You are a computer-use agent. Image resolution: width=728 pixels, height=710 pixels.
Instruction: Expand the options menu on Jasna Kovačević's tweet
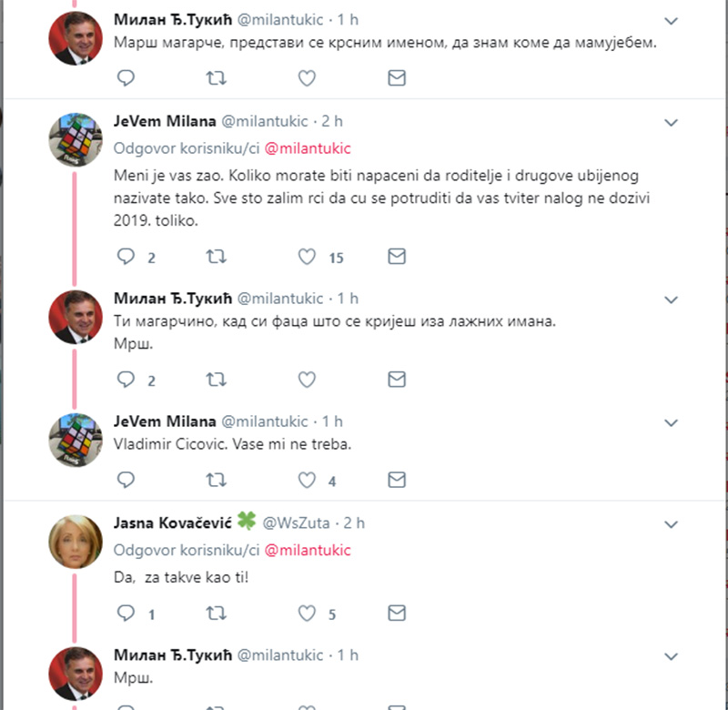click(672, 524)
